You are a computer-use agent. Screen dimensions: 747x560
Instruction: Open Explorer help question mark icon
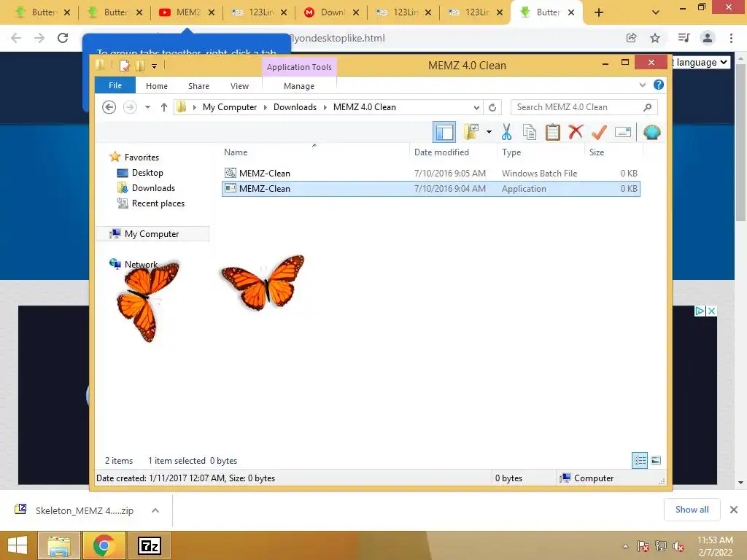pos(659,85)
